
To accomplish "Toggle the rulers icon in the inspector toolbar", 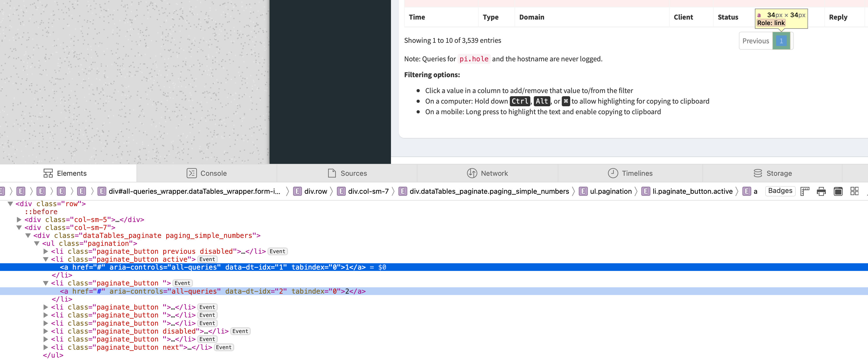I will point(805,191).
